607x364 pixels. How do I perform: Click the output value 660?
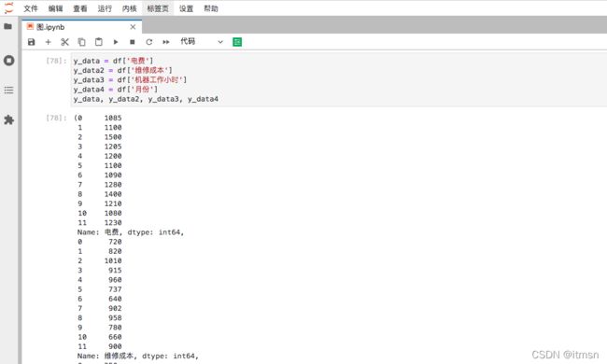pyautogui.click(x=115, y=337)
